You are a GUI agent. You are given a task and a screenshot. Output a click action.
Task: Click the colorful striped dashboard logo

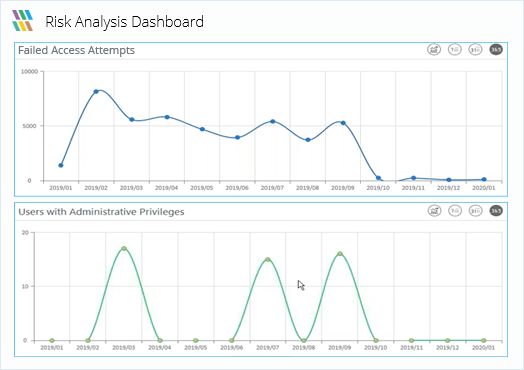(23, 20)
